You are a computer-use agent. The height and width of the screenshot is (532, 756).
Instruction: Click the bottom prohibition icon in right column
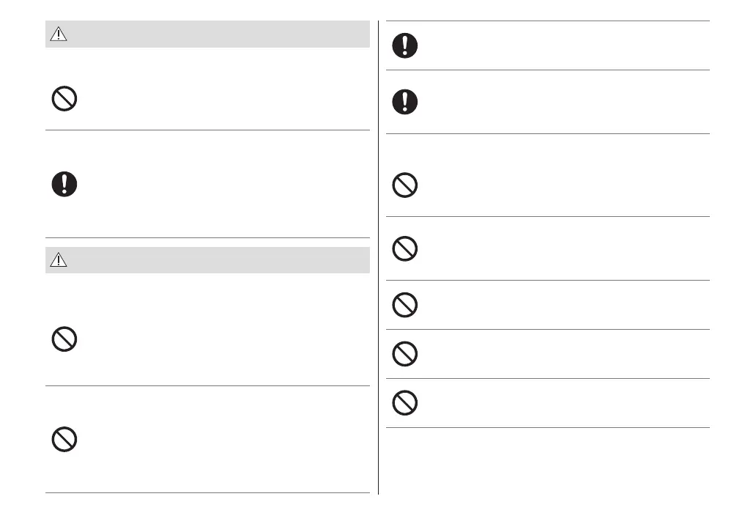point(405,403)
